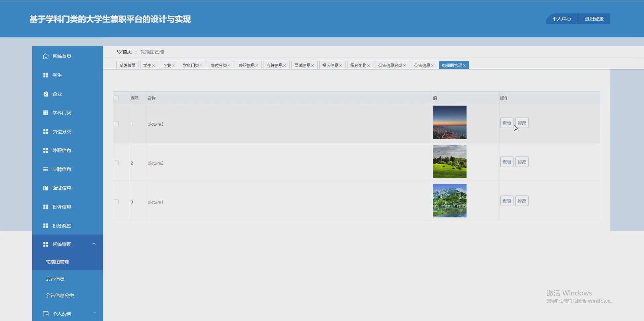Screen dimensions: 644x321
Task: Click the card icon beside 个人资料 in sidebar
Action: coord(46,314)
